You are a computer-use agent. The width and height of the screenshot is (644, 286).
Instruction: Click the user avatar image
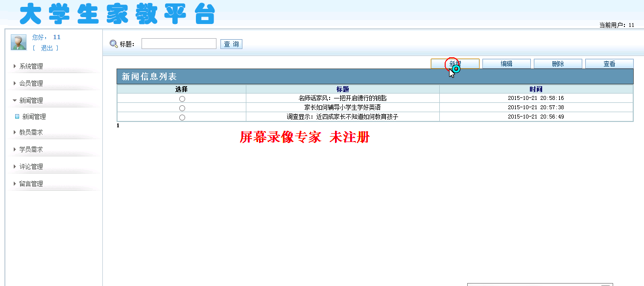(19, 42)
